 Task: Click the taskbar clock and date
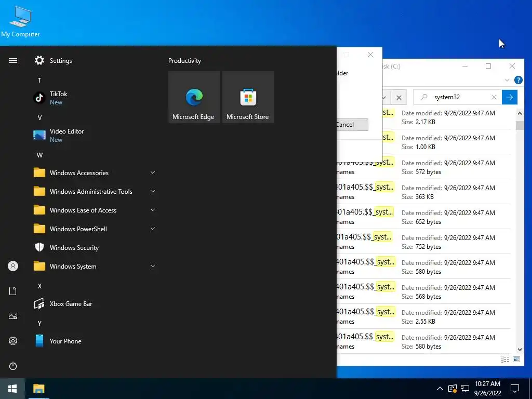(487, 389)
